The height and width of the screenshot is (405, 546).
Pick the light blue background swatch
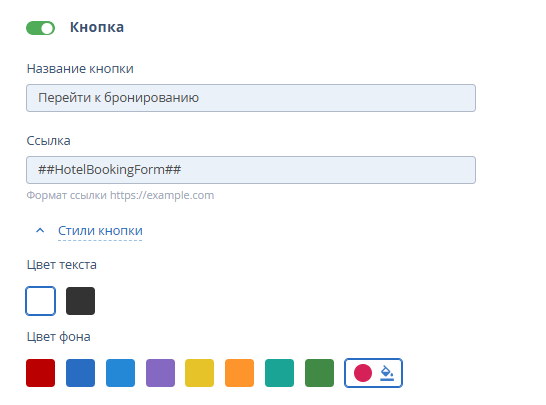120,373
